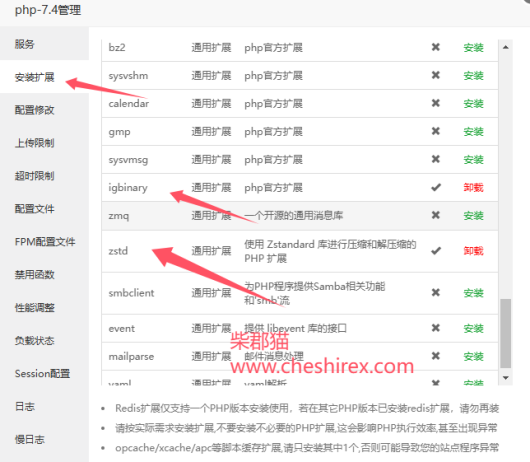Viewport: 530px width, 462px height.
Task: Install the zmq extension
Action: [x=473, y=216]
